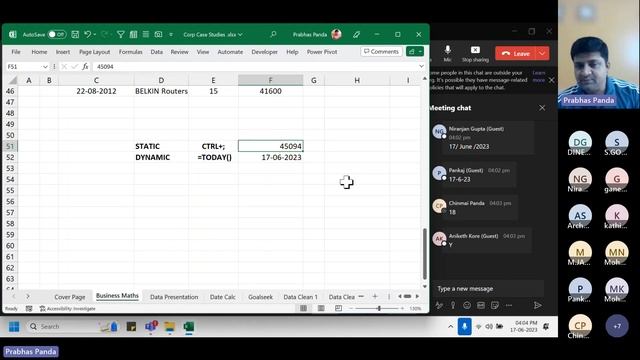This screenshot has height=360, width=640.
Task: Expand the formula bar chevron
Action: [x=421, y=66]
